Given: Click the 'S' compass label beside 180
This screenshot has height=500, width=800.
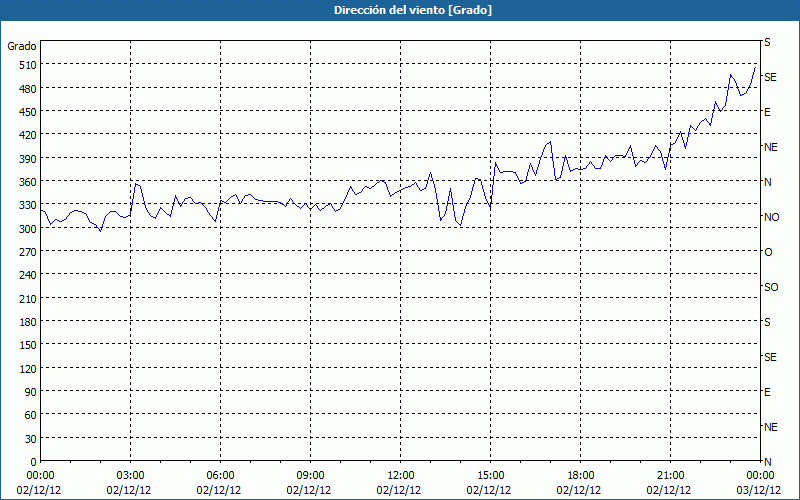Looking at the screenshot, I should [x=767, y=322].
